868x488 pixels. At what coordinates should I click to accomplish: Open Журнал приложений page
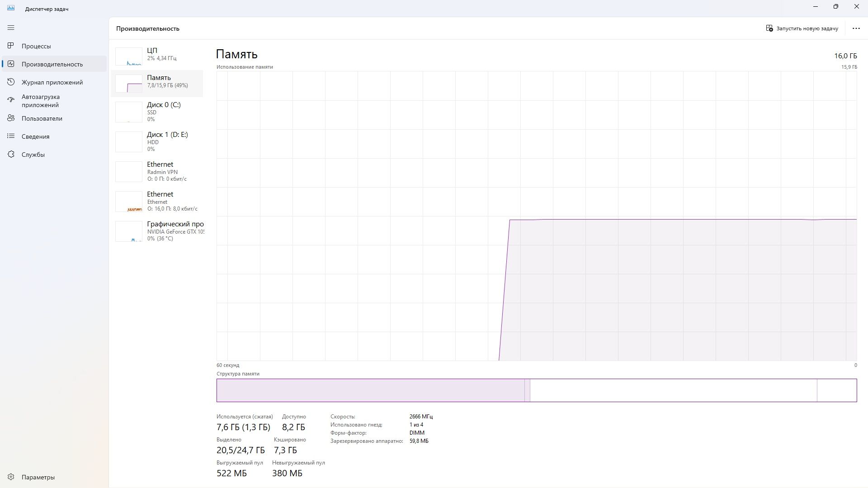(x=54, y=82)
